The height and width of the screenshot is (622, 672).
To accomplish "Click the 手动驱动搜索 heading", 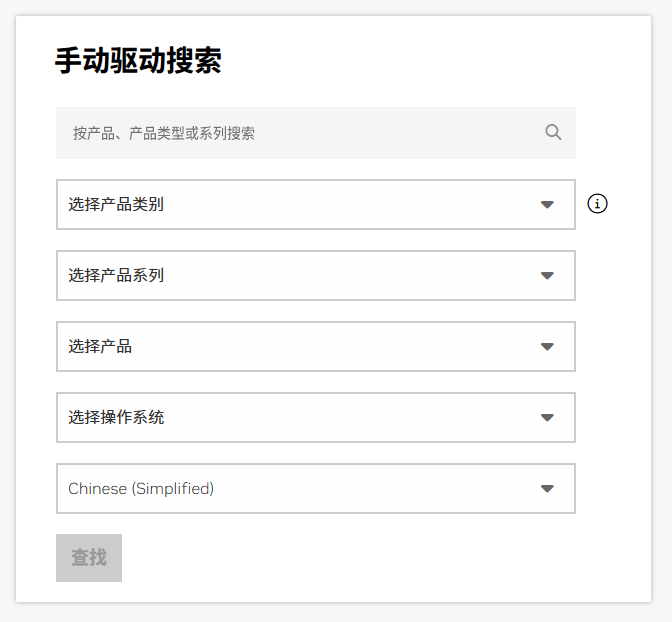I will pos(138,60).
